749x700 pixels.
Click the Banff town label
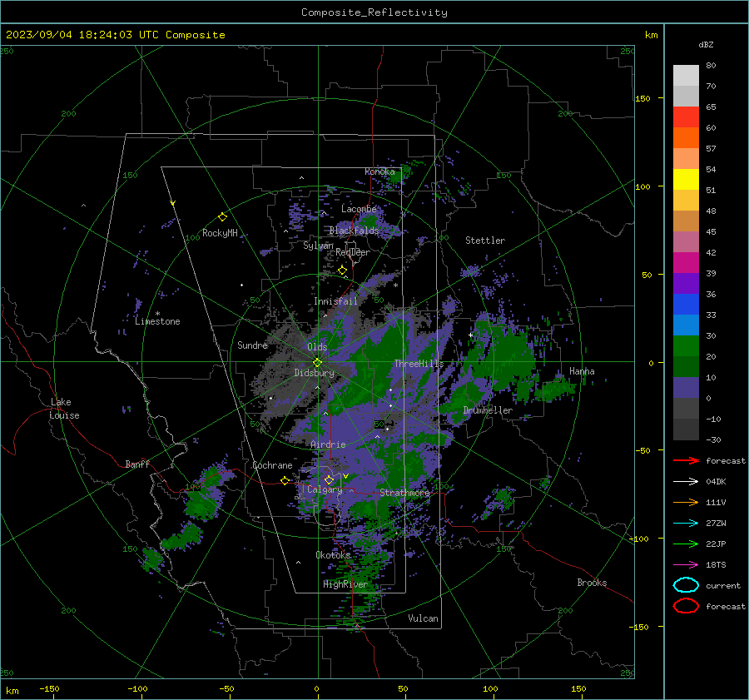click(x=137, y=464)
